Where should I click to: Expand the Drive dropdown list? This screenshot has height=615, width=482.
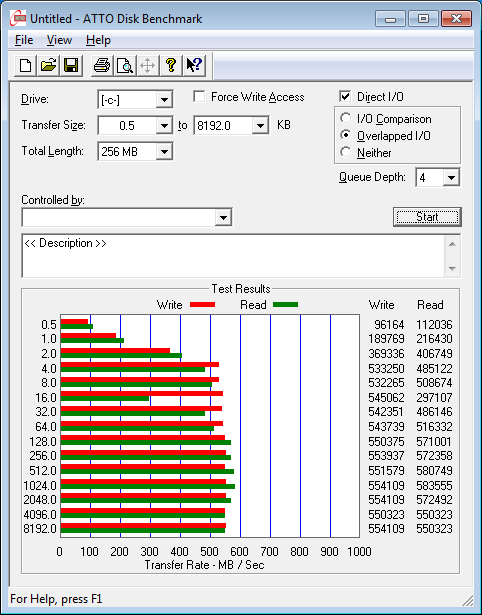164,100
